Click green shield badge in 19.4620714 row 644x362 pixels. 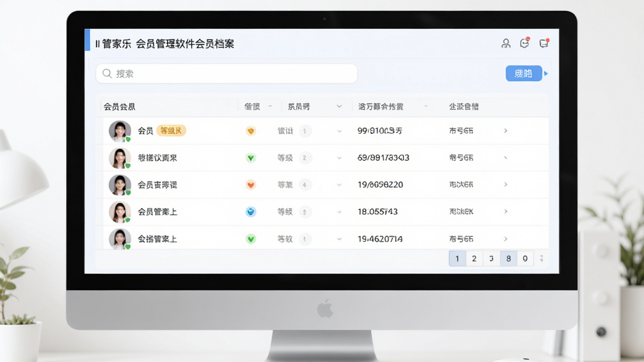pos(250,239)
